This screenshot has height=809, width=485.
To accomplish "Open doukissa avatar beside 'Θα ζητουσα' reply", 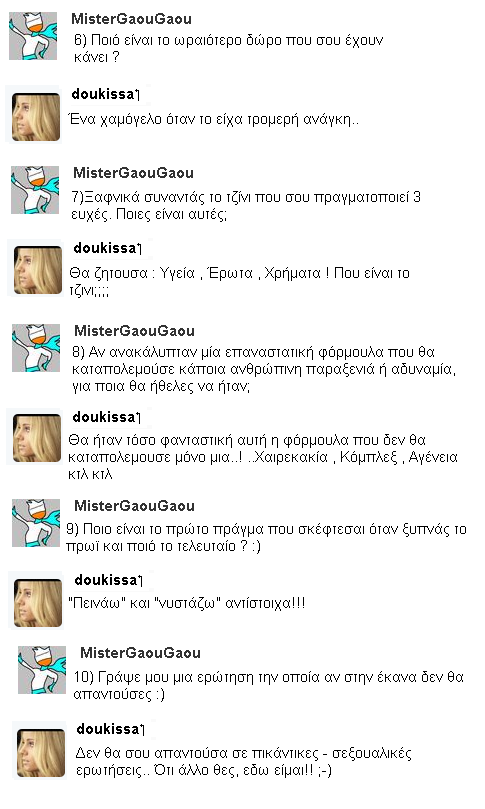I will pos(38,270).
